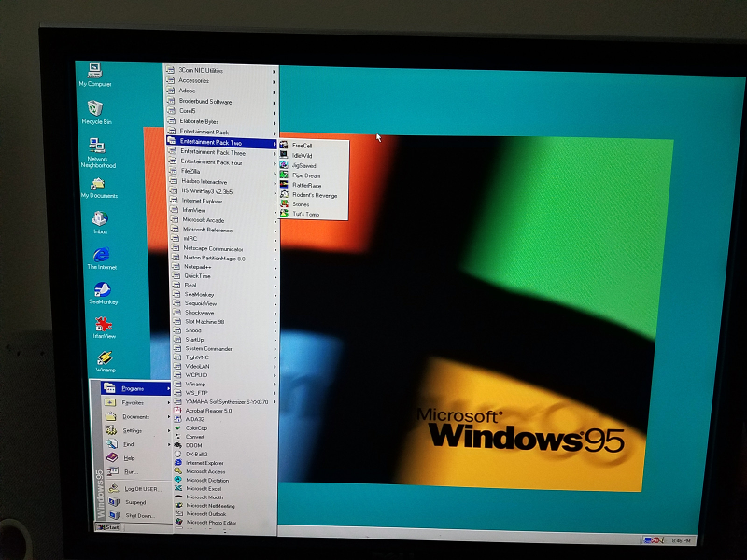Expand the Entertainment Pack Four folder

[222, 161]
